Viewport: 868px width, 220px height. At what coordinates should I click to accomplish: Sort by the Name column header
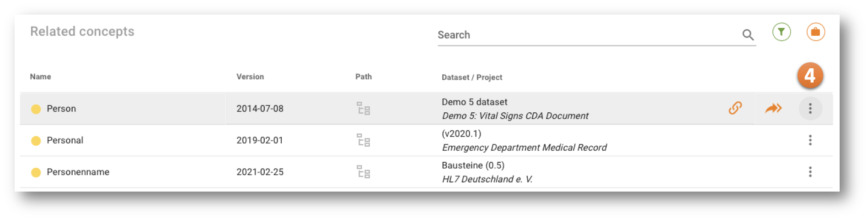point(40,77)
